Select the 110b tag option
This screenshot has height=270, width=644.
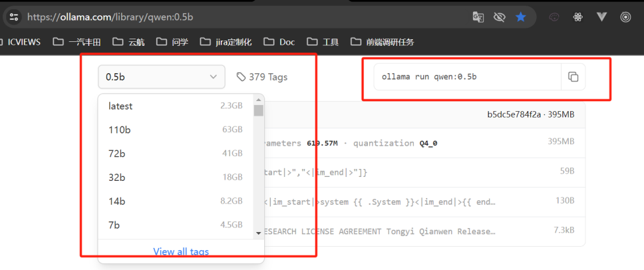pos(176,130)
